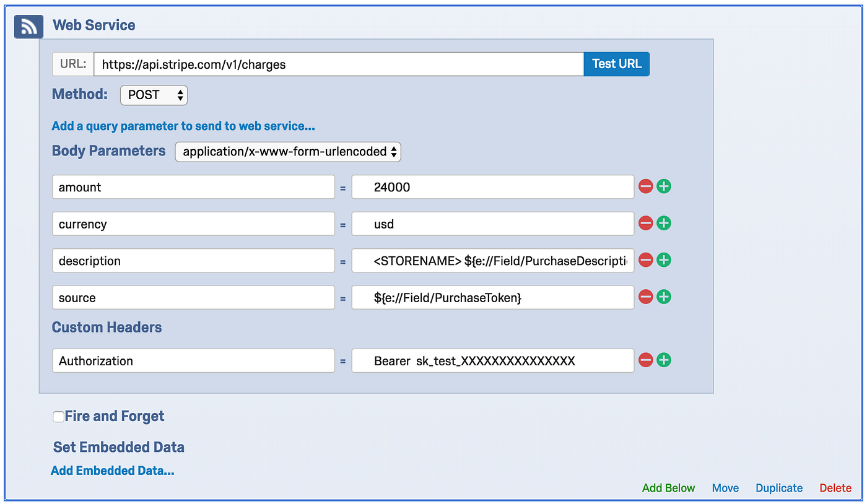Click the PurchaseToken value field
The width and height of the screenshot is (867, 504).
tap(493, 297)
